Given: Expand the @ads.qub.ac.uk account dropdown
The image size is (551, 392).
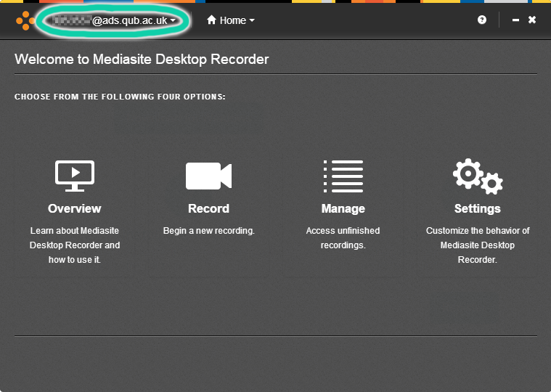Looking at the screenshot, I should click(115, 20).
